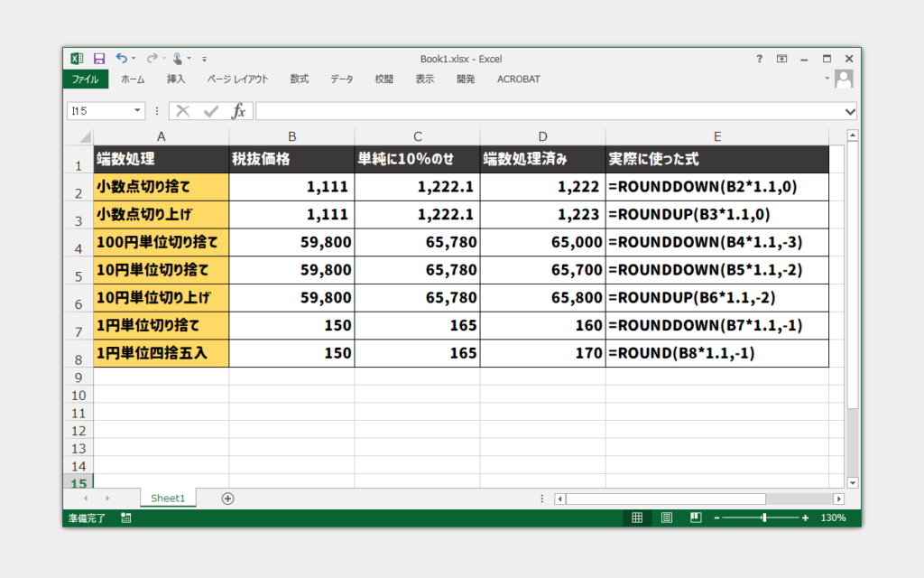
Task: Click the ribbon display options button
Action: click(781, 58)
